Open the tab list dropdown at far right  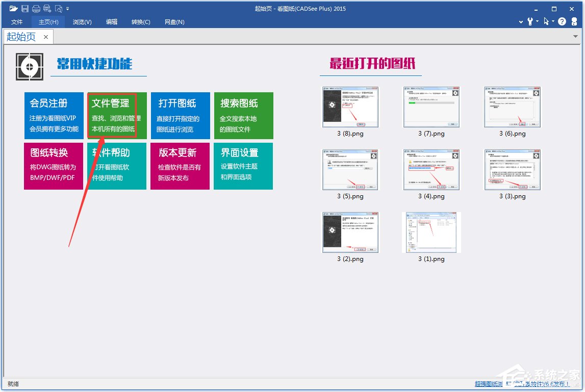point(575,36)
